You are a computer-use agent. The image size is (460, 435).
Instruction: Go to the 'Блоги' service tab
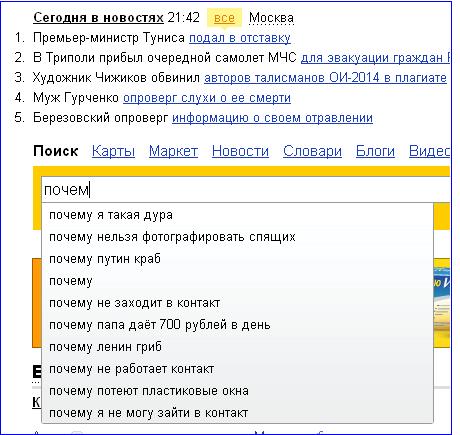[x=375, y=151]
